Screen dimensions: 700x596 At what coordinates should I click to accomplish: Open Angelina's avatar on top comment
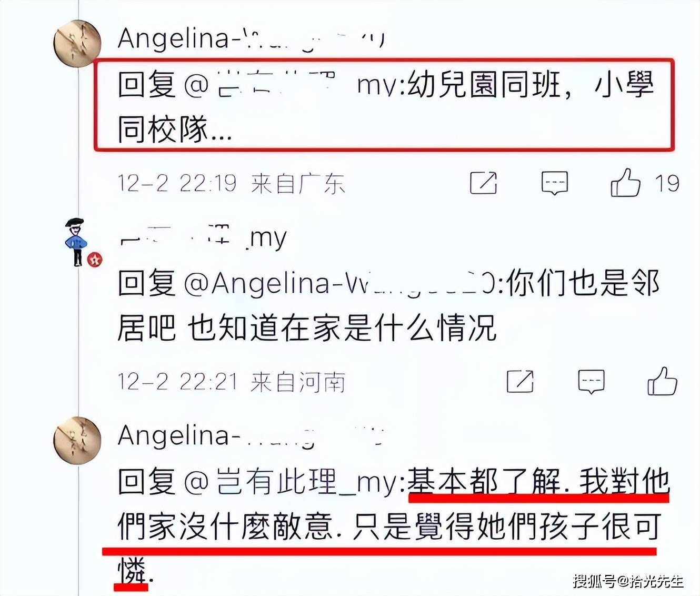pos(77,43)
